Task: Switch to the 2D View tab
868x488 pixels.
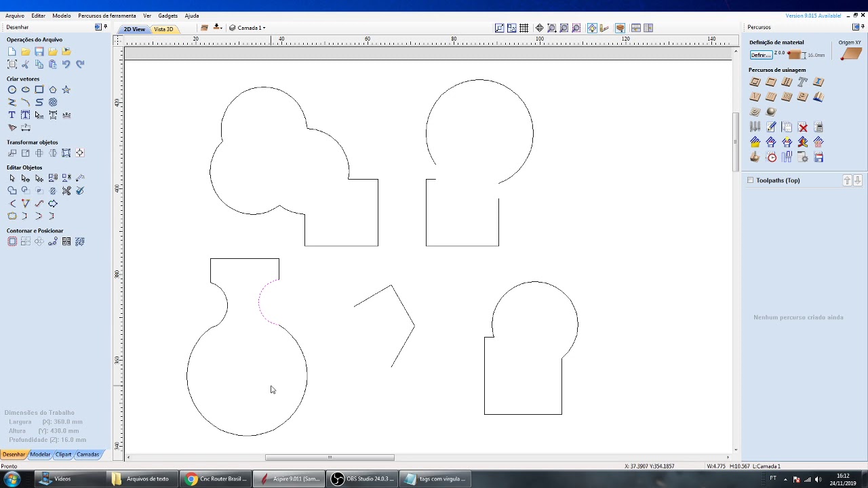Action: coord(134,29)
